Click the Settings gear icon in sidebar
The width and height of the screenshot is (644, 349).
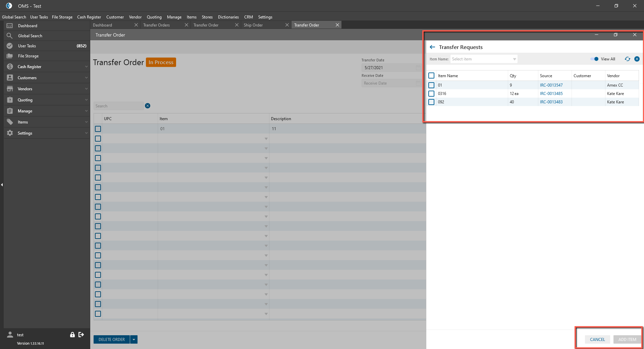[10, 133]
